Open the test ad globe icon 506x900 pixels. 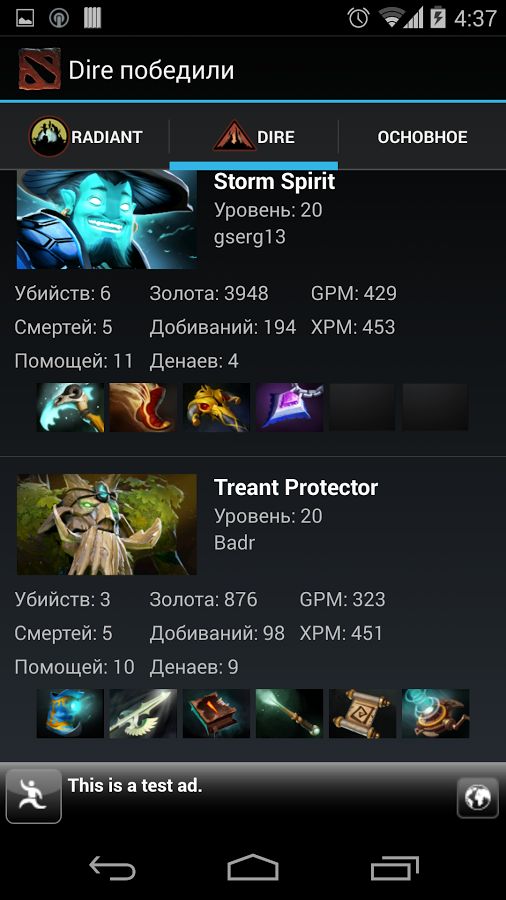pyautogui.click(x=478, y=797)
